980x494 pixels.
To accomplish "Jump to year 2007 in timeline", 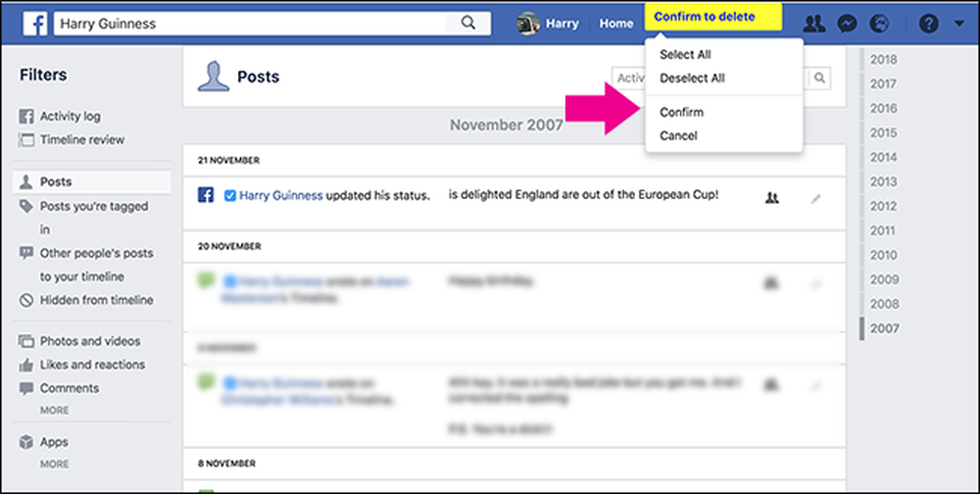I will pos(883,328).
